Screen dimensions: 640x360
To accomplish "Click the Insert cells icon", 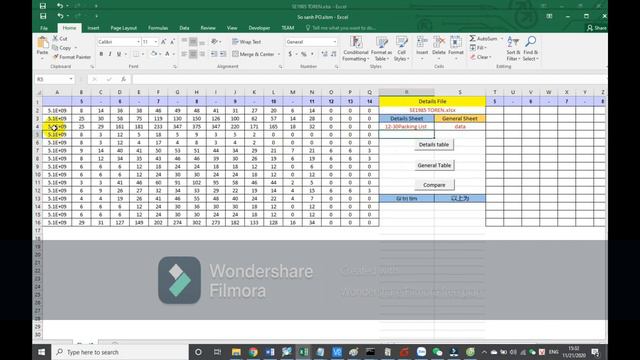I will click(422, 42).
